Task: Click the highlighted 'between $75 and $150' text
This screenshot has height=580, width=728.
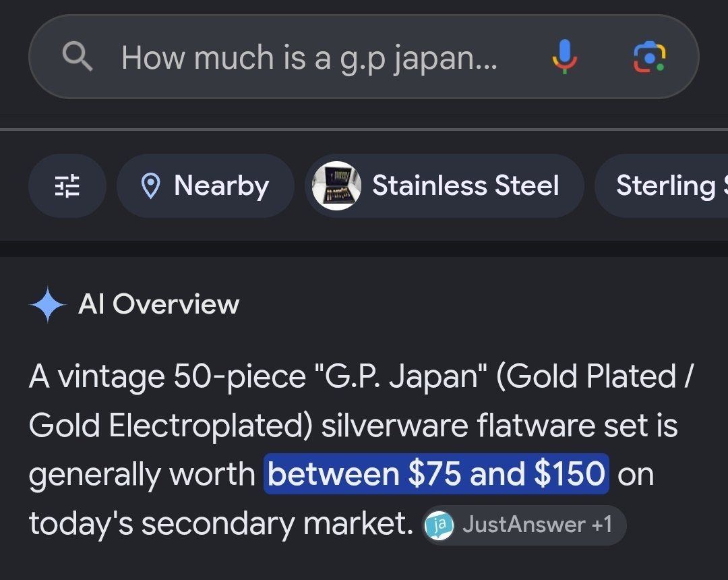Action: [x=436, y=474]
